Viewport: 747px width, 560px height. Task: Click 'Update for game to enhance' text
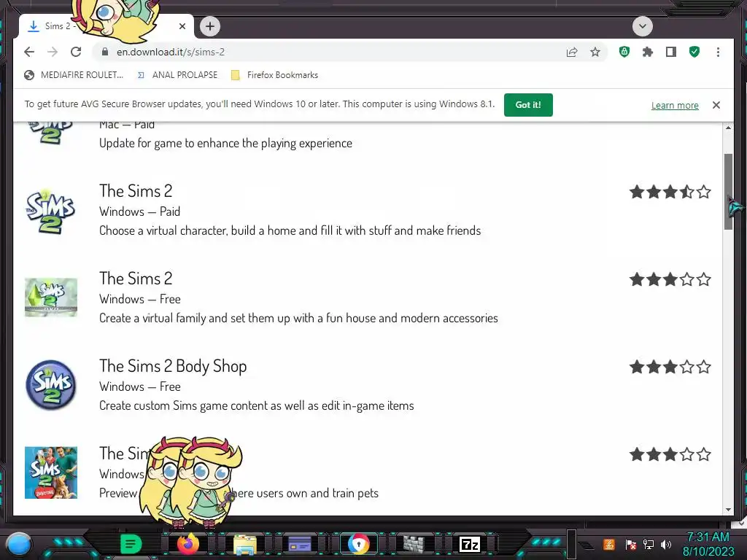[x=226, y=144]
